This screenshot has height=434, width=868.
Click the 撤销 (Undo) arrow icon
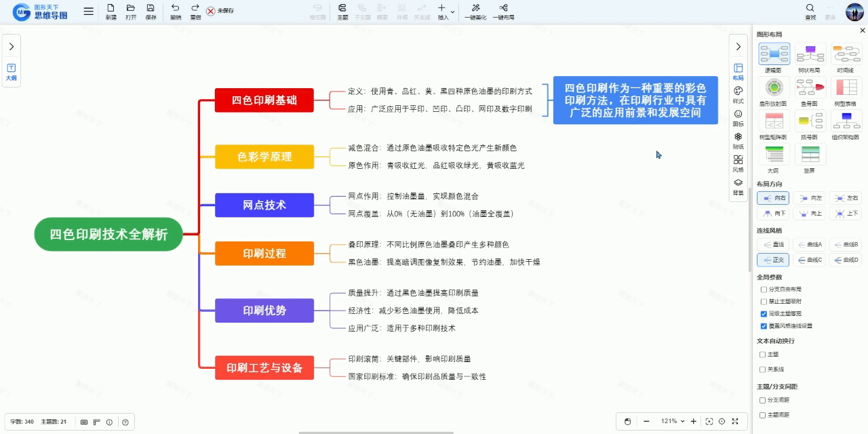coord(176,8)
